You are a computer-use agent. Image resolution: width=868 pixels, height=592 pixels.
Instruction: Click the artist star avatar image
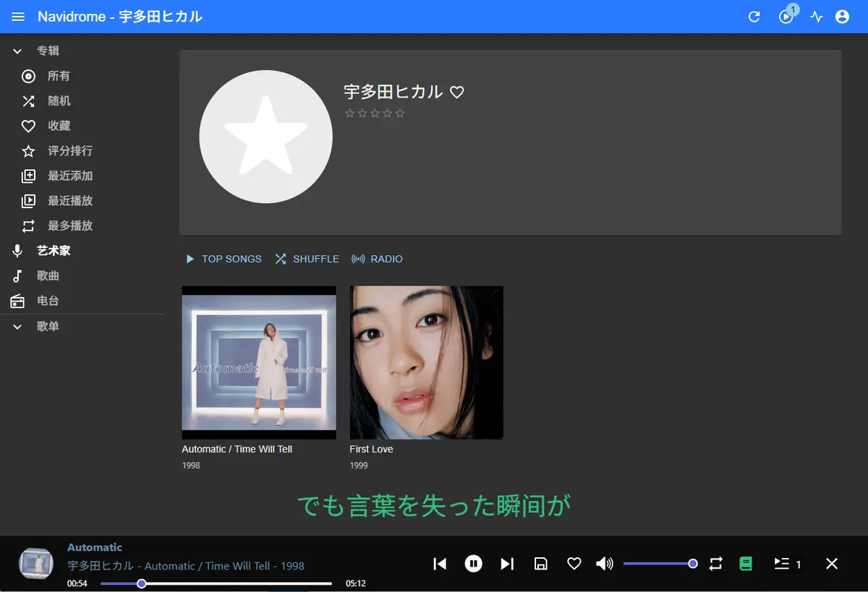tap(265, 137)
